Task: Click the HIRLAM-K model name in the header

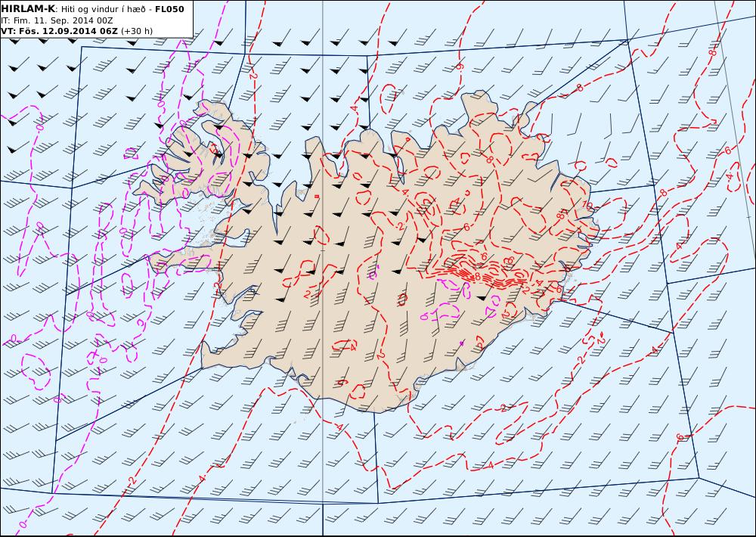Action: point(28,9)
